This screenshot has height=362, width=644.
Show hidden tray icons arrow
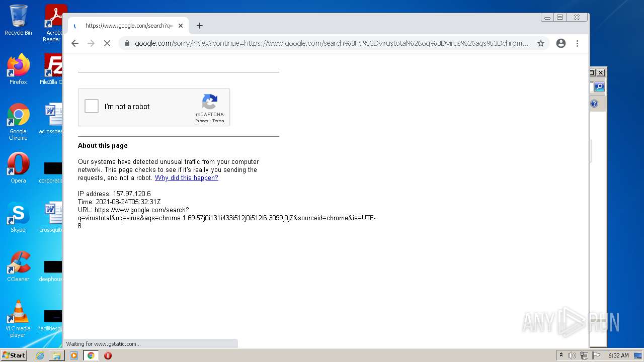[561, 355]
